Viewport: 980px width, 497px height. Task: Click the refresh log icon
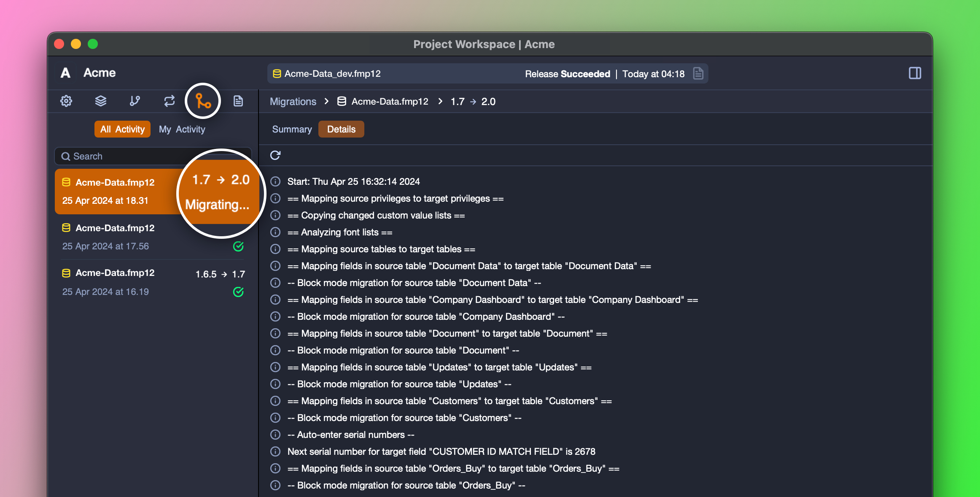(x=275, y=155)
